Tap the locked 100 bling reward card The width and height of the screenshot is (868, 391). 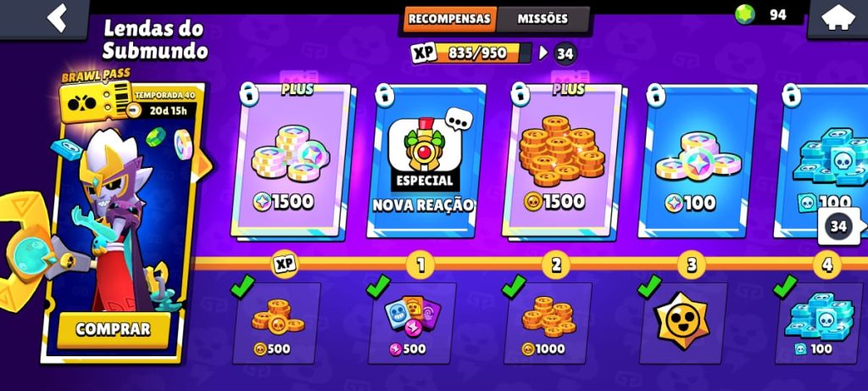tap(698, 162)
